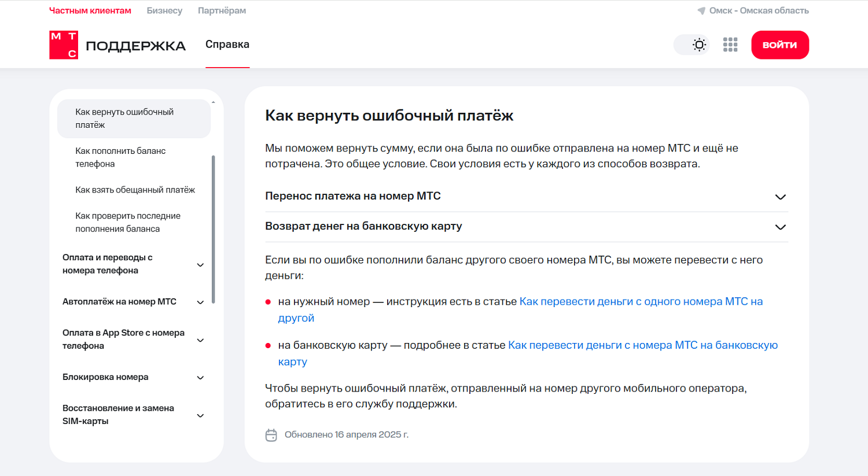868x476 pixels.
Task: Expand Оплата и переводы с номера телефона chevron
Action: tap(200, 265)
